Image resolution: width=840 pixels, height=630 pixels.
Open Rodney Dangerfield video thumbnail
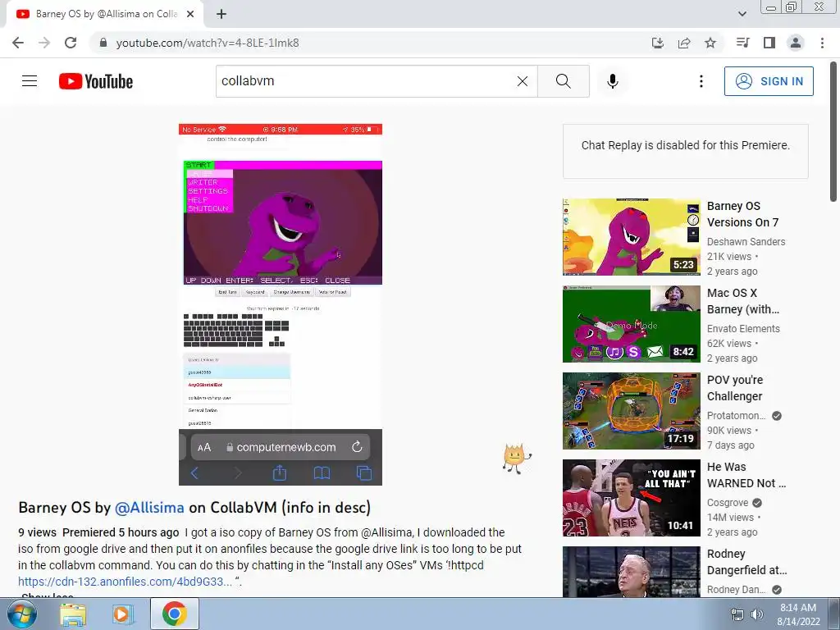(x=631, y=572)
